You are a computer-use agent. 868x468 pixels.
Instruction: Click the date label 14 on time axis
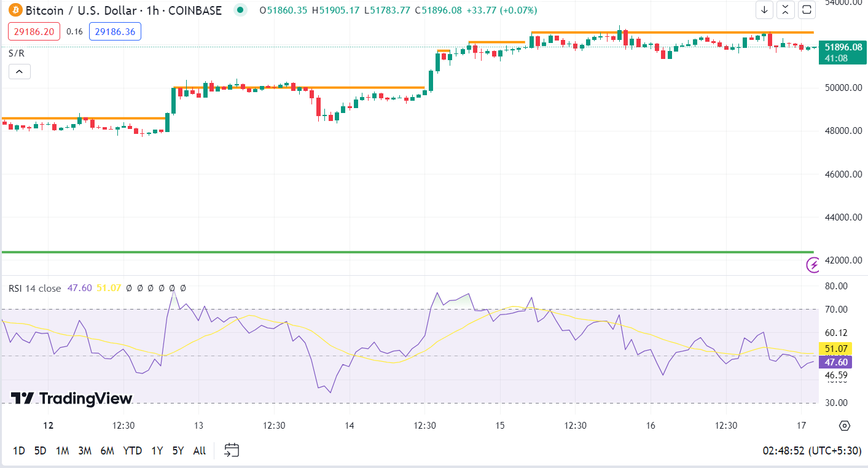click(350, 426)
